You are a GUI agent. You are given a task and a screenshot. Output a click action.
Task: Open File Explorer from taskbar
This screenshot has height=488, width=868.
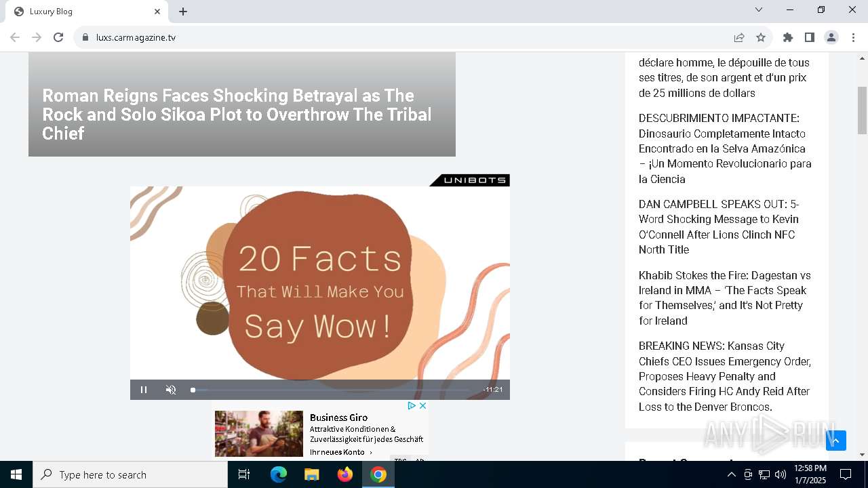(x=312, y=474)
